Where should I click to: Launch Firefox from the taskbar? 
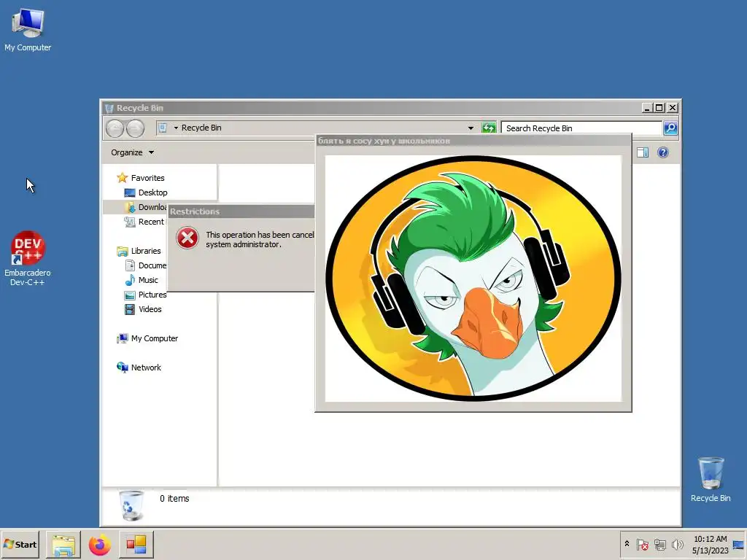(99, 545)
